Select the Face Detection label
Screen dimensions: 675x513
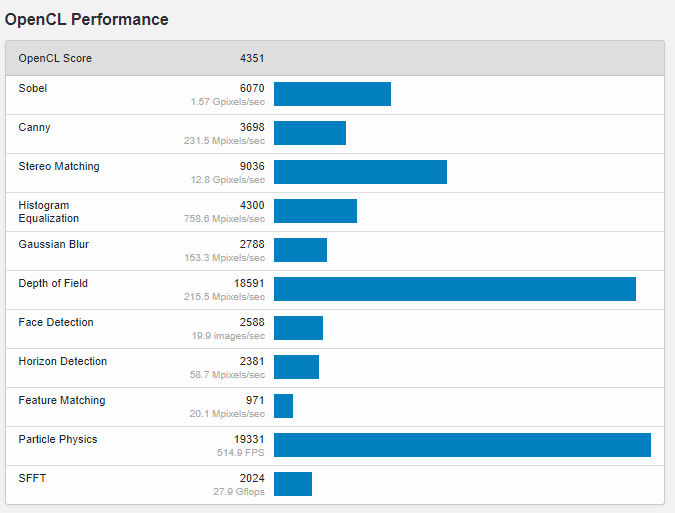(x=56, y=322)
